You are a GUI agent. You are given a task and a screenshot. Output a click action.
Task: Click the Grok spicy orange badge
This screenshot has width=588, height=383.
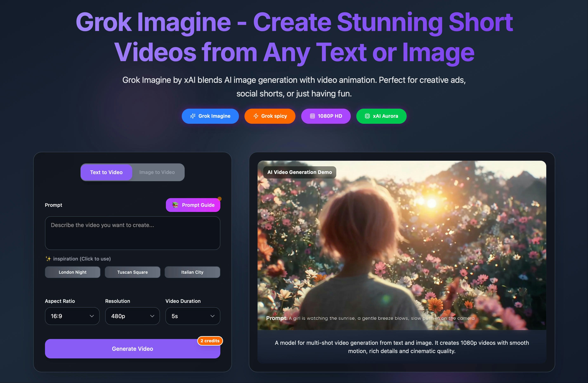point(270,116)
